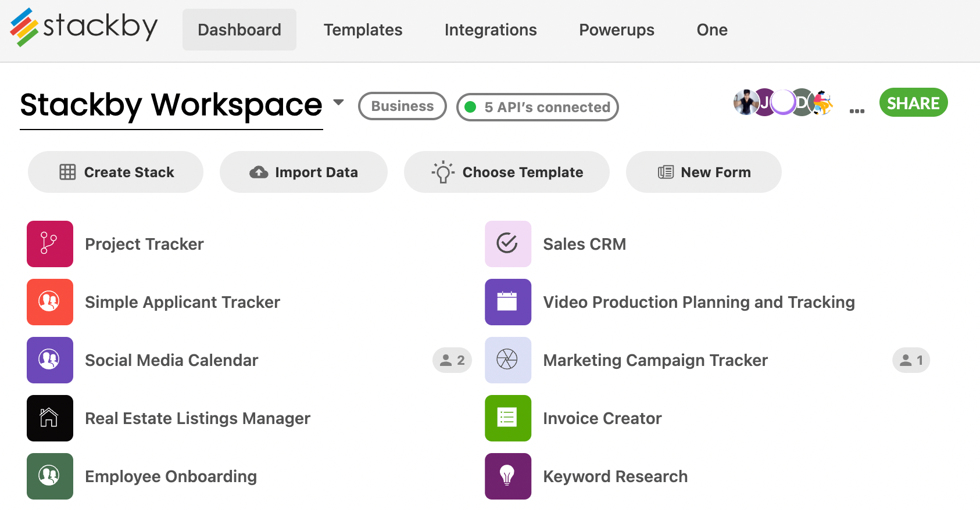Click the gray D member avatar
980x510 pixels.
(802, 102)
